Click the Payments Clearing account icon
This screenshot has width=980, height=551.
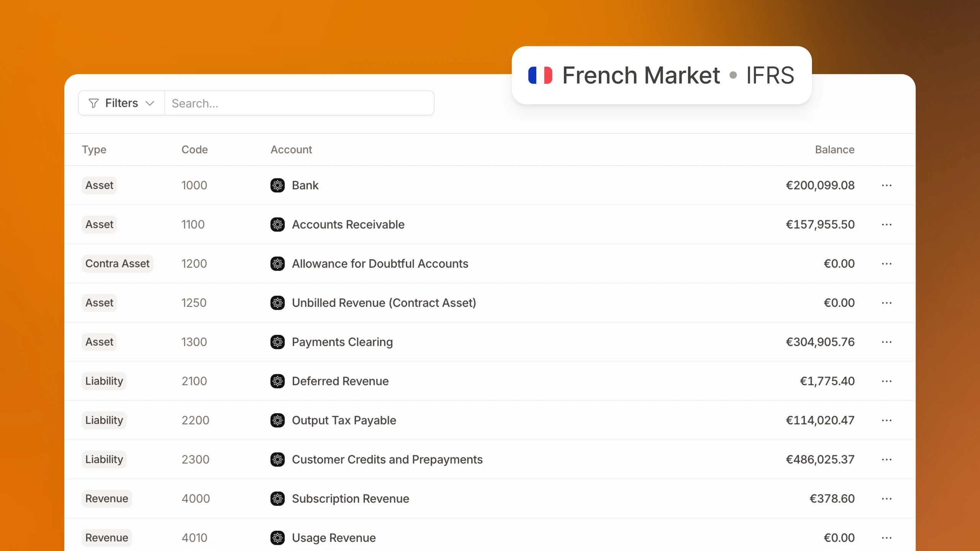[278, 342]
